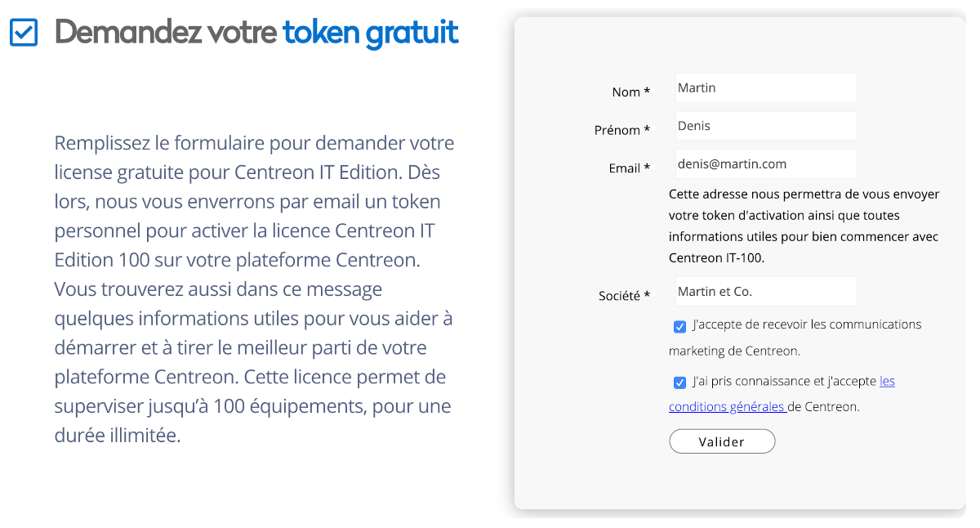The height and width of the screenshot is (528, 980).
Task: Click the gray 'Demandez votre' heading words
Action: (x=166, y=33)
